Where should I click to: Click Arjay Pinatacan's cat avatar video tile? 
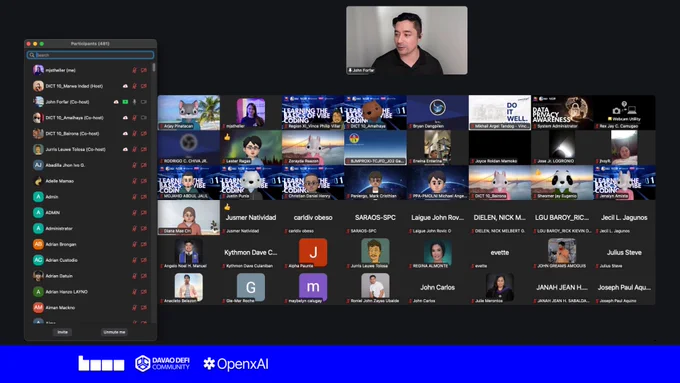(189, 113)
